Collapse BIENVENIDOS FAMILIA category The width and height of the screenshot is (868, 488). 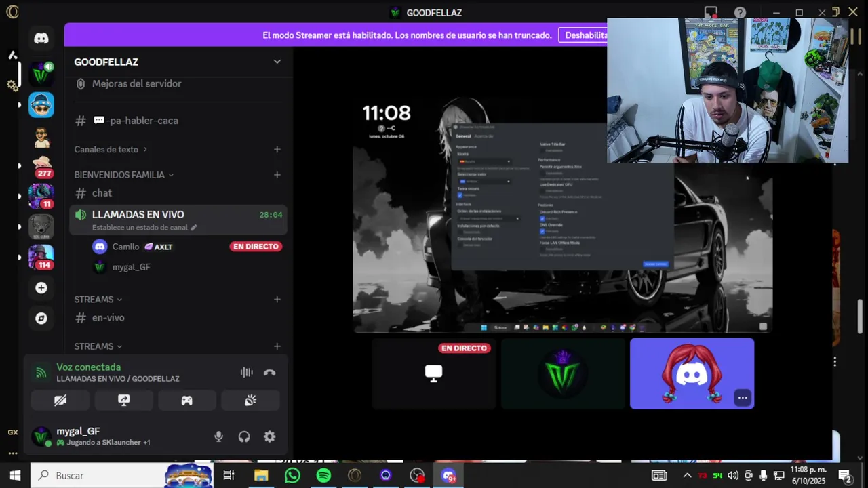pyautogui.click(x=123, y=174)
